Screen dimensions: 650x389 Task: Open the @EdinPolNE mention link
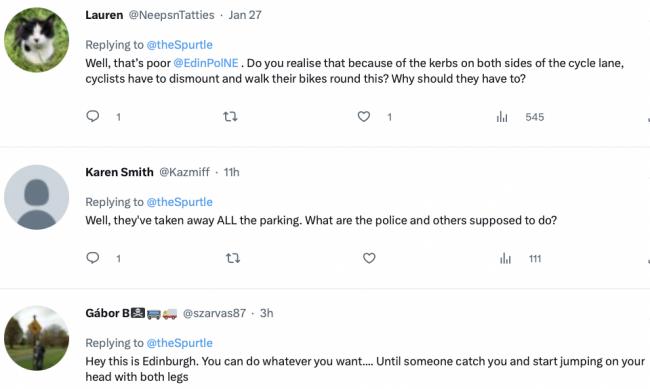[206, 63]
